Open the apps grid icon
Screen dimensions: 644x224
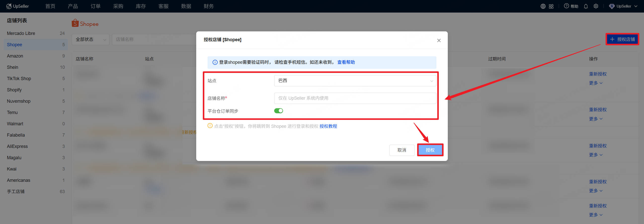pos(551,6)
